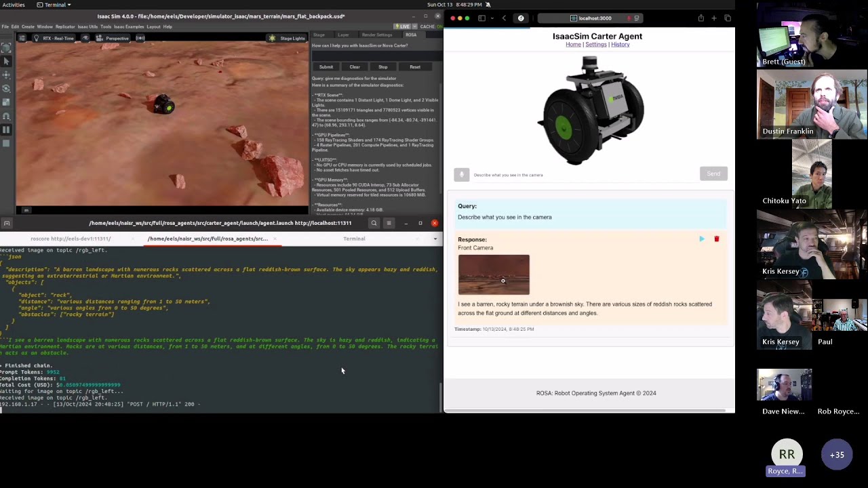Expand the LIVE dropdown arrow

click(x=414, y=26)
